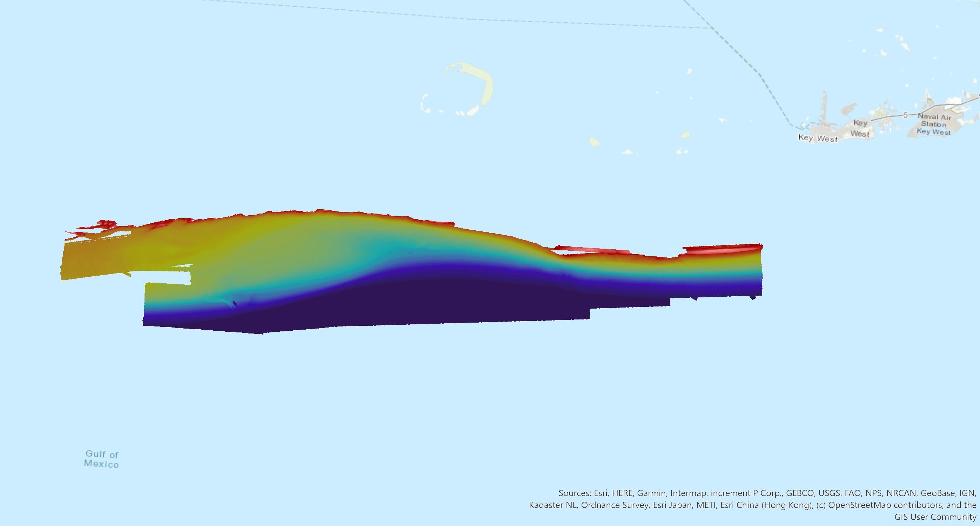Click the route 5 highway marker
This screenshot has width=980, height=526.
pos(905,115)
